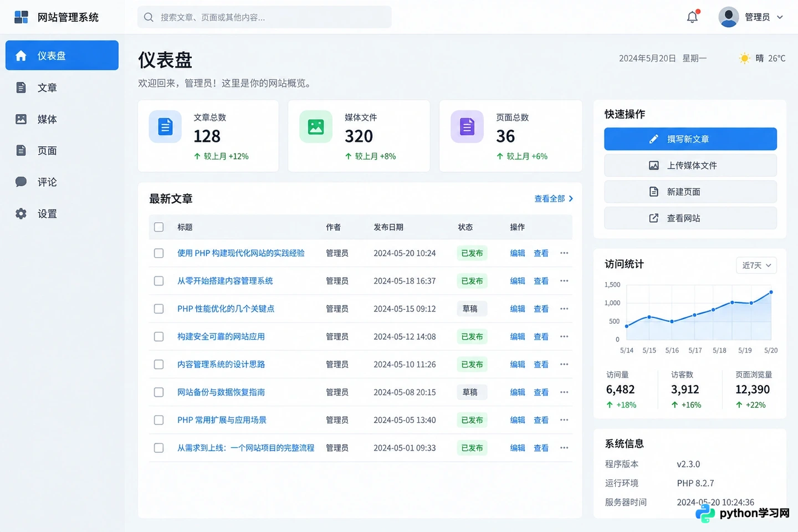
Task: Check the box for 使用 PHP 构建现代化网站的实践经验
Action: pyautogui.click(x=159, y=253)
